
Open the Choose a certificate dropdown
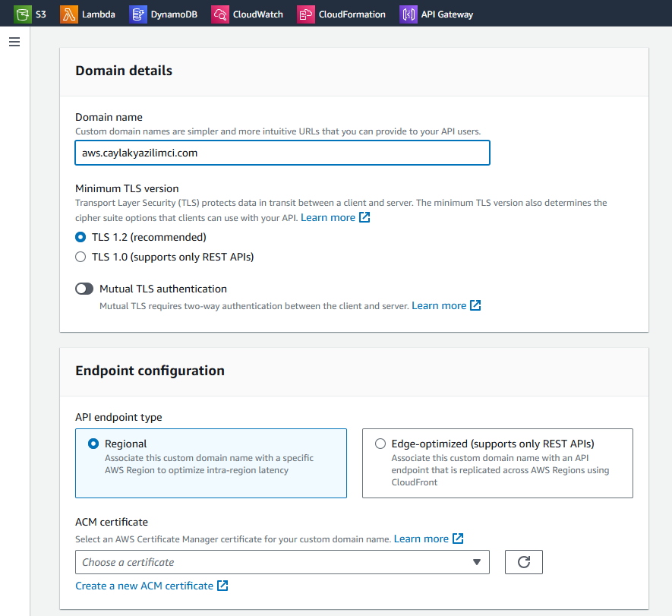pyautogui.click(x=282, y=562)
